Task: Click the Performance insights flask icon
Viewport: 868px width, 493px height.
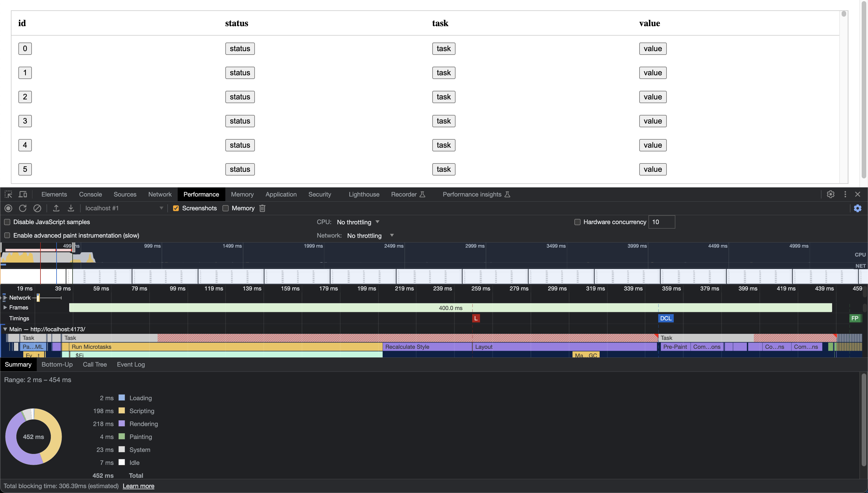Action: [507, 194]
